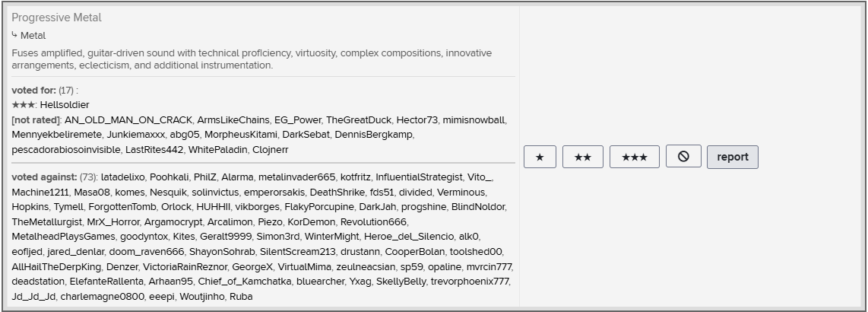Vote three stars for Progressive Metal

point(635,157)
